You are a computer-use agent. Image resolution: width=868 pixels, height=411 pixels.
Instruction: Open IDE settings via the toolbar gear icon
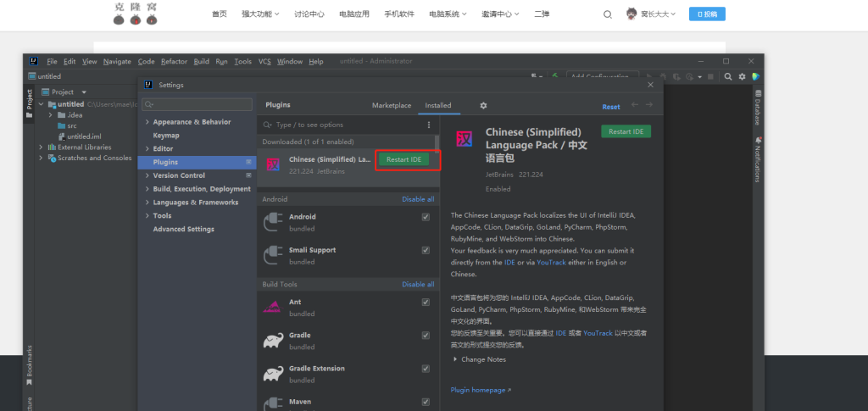point(743,77)
